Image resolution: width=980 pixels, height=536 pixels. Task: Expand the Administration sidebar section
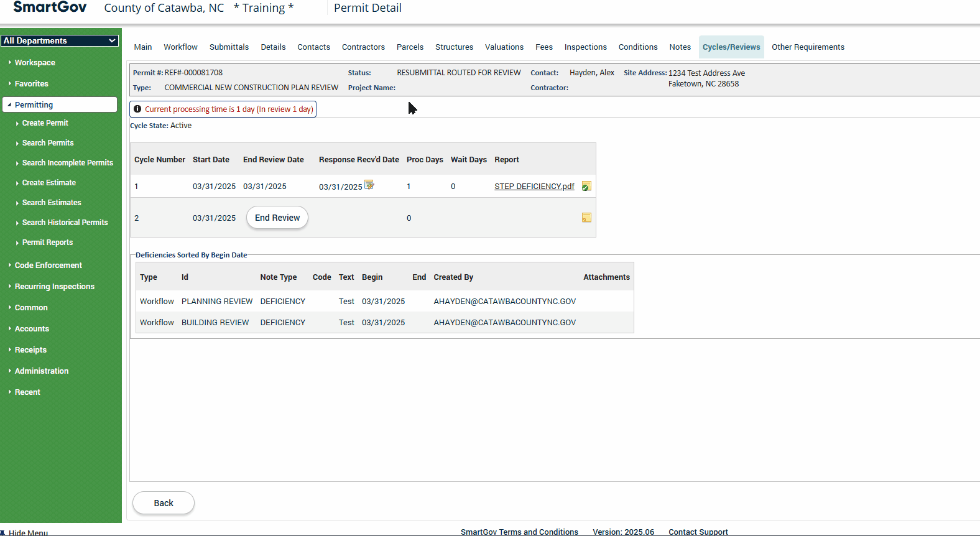click(42, 371)
